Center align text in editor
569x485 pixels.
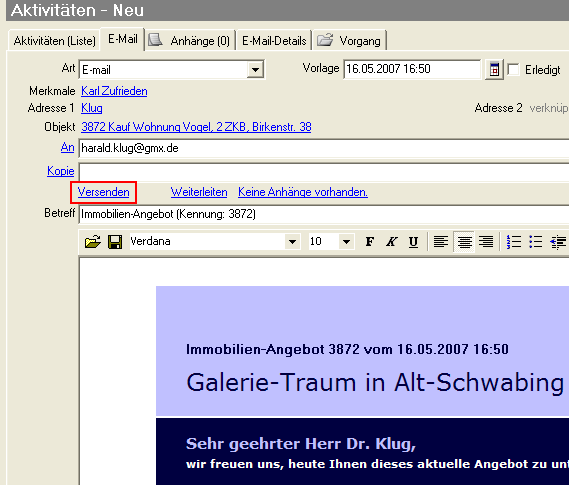(x=464, y=242)
